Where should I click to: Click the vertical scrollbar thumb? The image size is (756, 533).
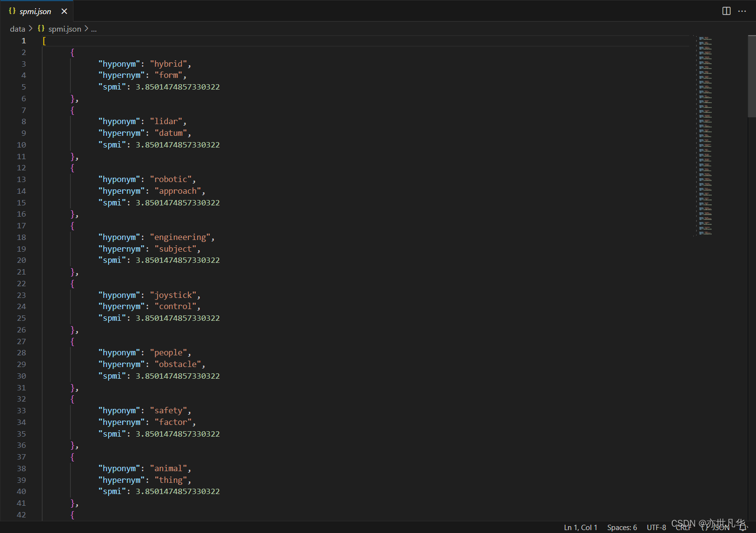coord(752,76)
